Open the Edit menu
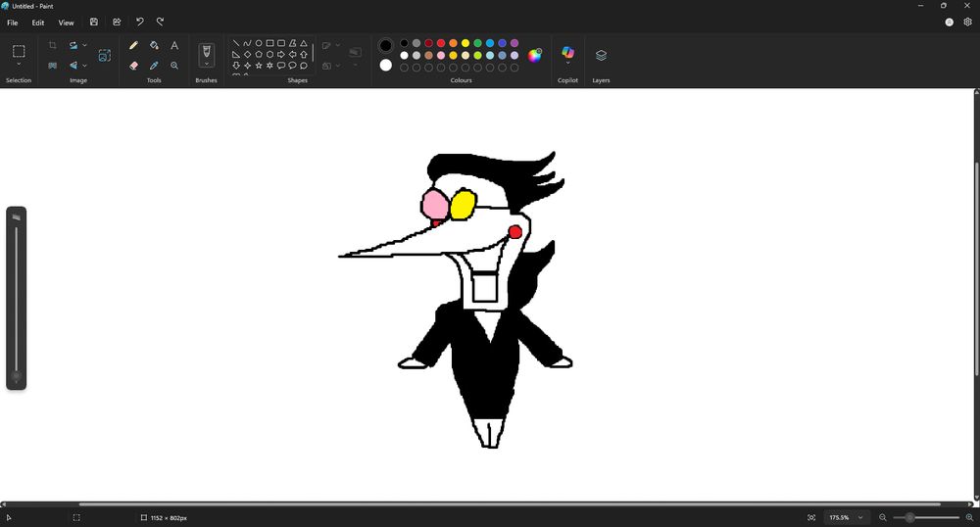The height and width of the screenshot is (527, 980). [x=38, y=23]
